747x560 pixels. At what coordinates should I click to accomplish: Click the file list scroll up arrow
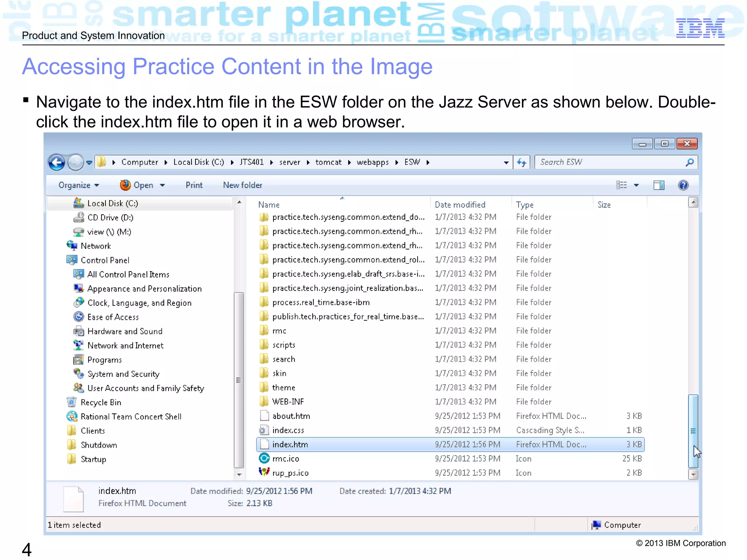point(693,202)
